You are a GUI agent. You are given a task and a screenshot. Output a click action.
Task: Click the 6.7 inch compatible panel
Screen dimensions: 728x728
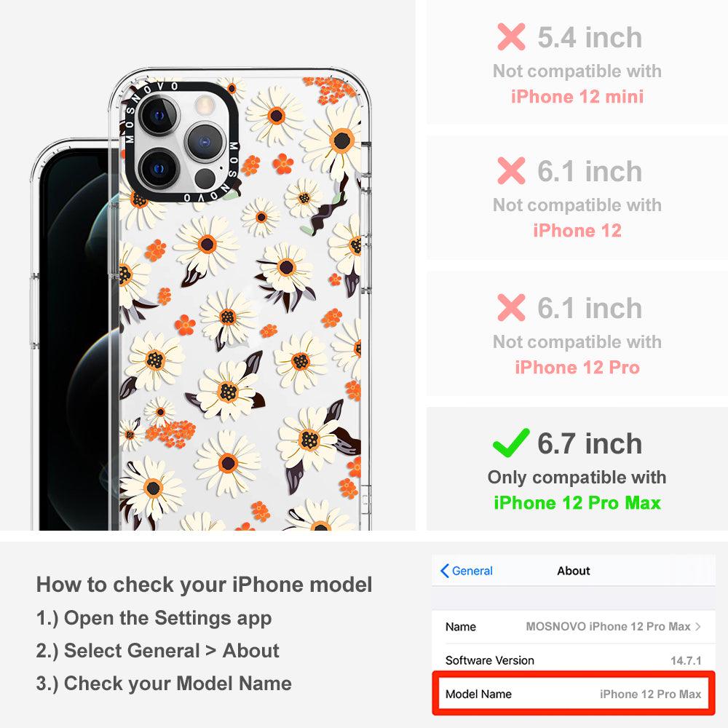pos(577,469)
